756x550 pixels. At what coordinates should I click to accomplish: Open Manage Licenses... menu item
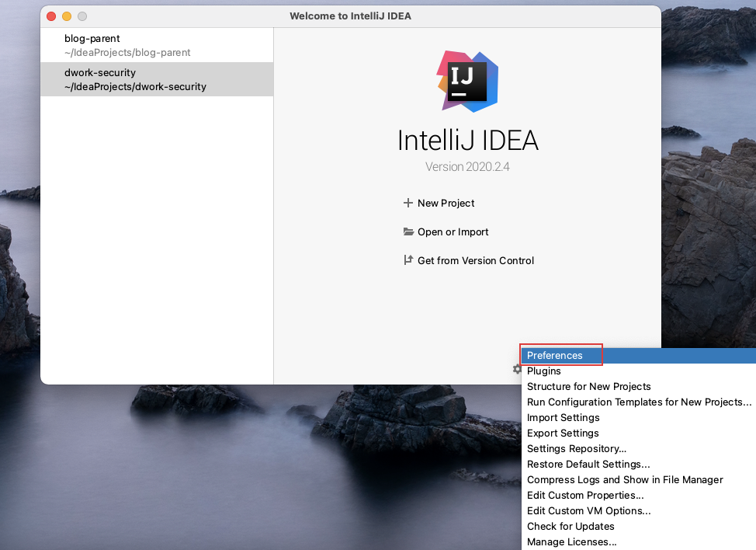(x=638, y=541)
